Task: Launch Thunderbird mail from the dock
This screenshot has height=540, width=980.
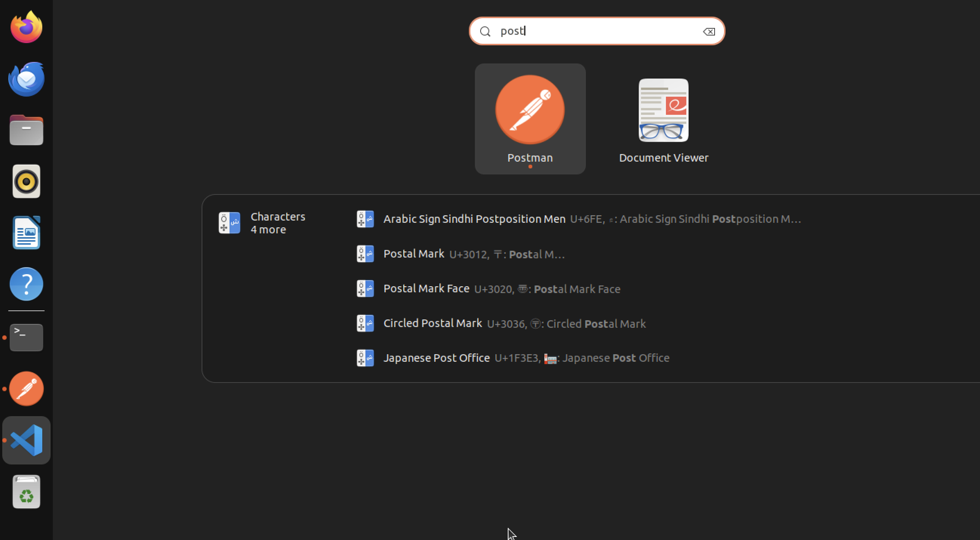Action: 26,79
